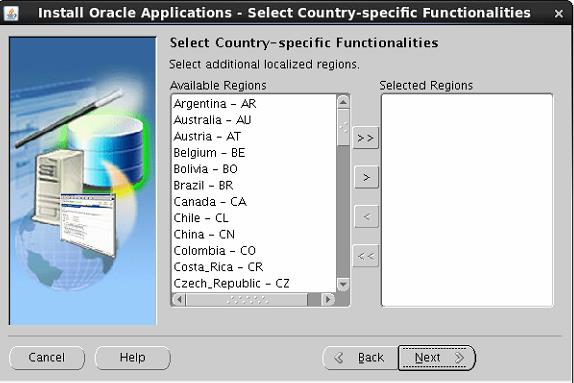Select Austria - AT region
This screenshot has height=383, width=574.
[x=254, y=136]
